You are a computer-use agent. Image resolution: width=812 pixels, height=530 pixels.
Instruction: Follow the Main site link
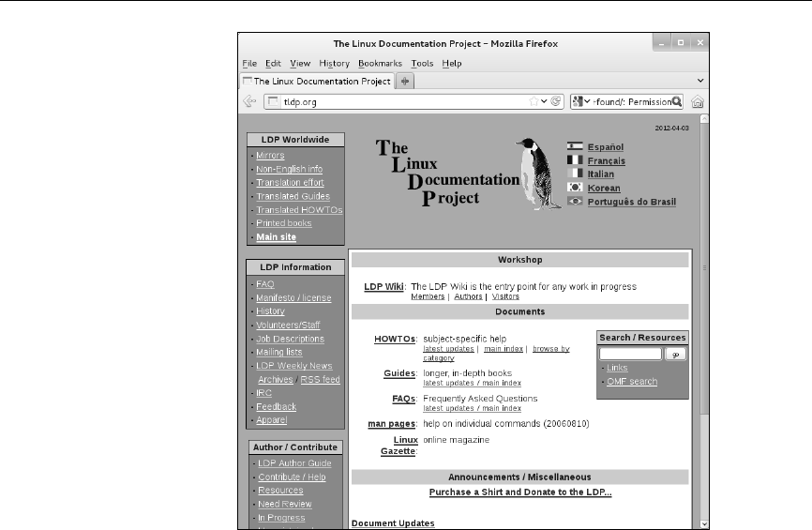tap(276, 236)
